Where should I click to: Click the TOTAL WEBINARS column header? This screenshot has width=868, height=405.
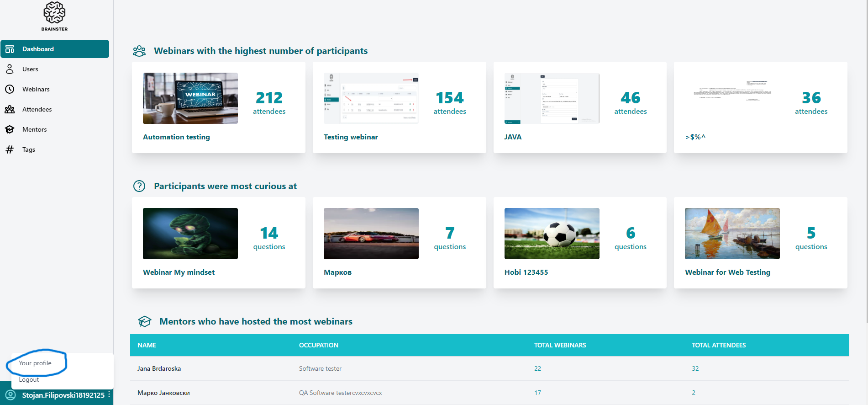(x=560, y=345)
